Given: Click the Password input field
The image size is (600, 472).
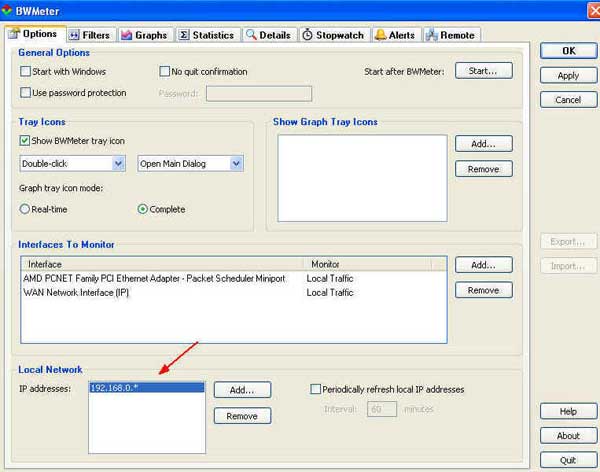Looking at the screenshot, I should pyautogui.click(x=259, y=93).
